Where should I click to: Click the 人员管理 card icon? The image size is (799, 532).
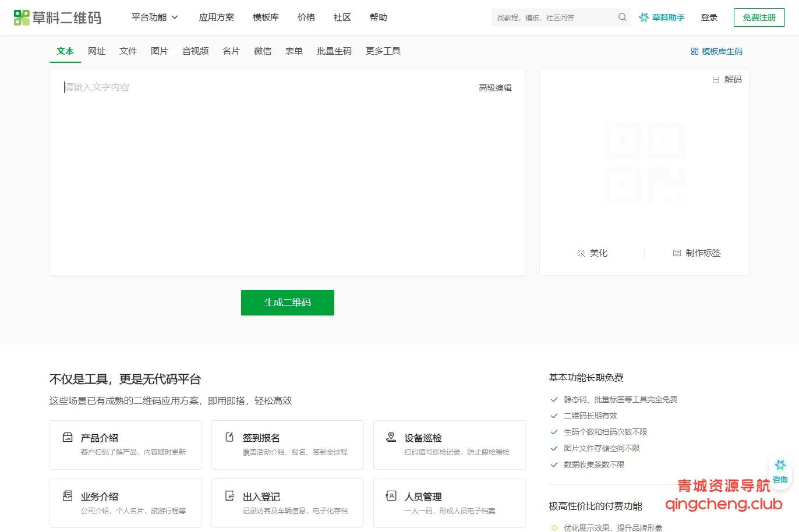click(x=391, y=496)
